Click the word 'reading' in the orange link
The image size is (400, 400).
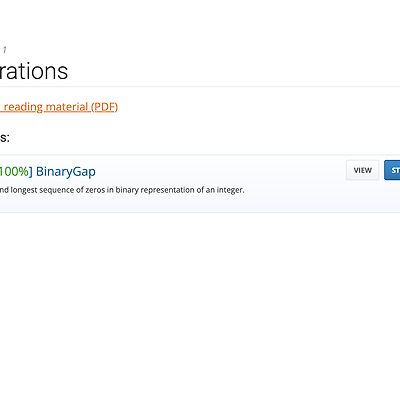23,107
